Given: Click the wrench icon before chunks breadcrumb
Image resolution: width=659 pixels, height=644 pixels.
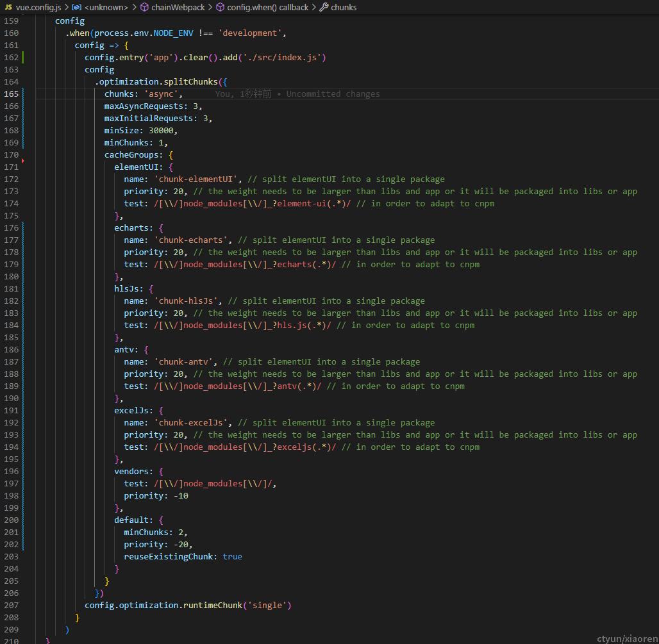Looking at the screenshot, I should [324, 7].
